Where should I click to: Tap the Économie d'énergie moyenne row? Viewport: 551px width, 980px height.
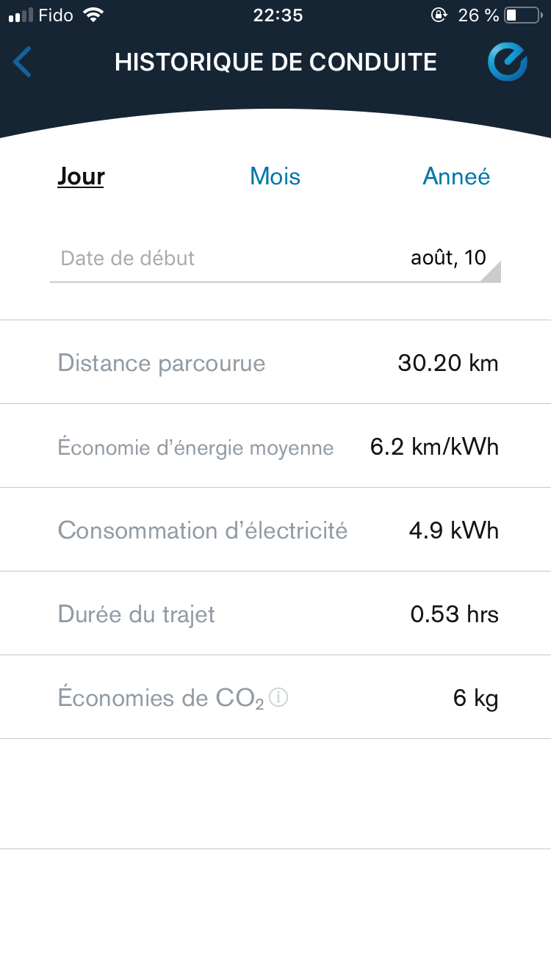[275, 447]
